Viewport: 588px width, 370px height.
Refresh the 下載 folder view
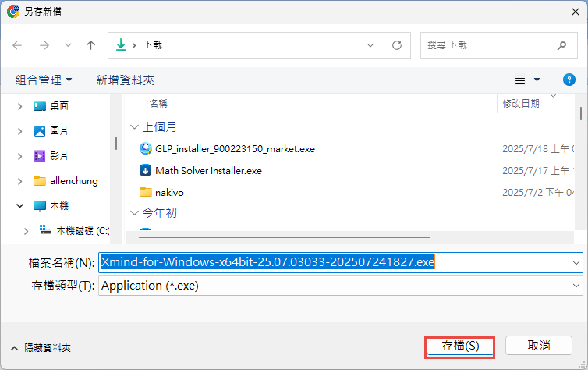point(397,45)
